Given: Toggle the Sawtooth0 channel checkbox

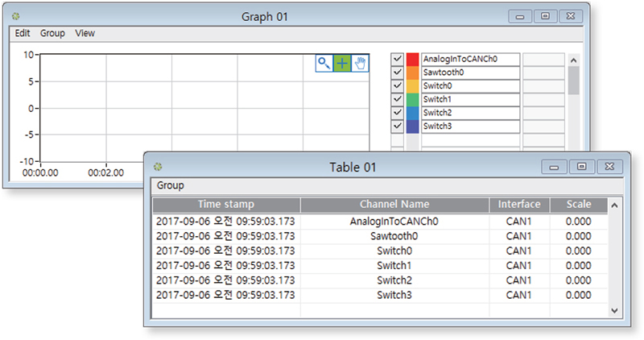Looking at the screenshot, I should [397, 73].
